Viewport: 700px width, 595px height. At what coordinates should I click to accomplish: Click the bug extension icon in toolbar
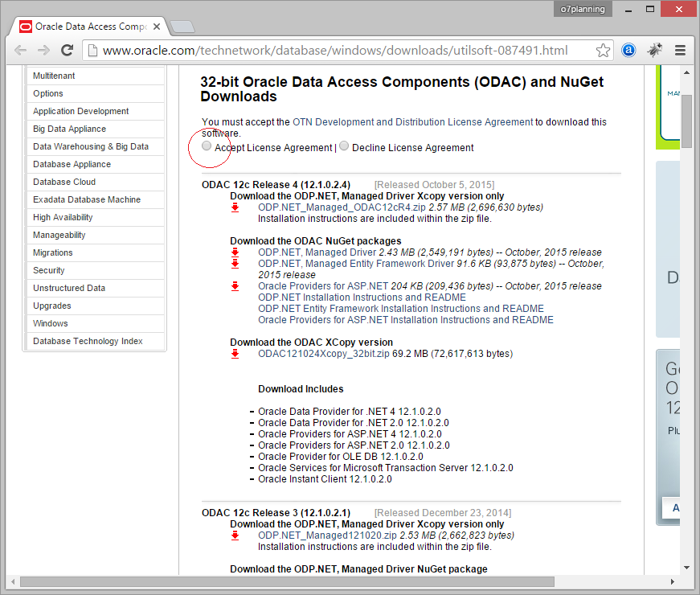click(654, 51)
